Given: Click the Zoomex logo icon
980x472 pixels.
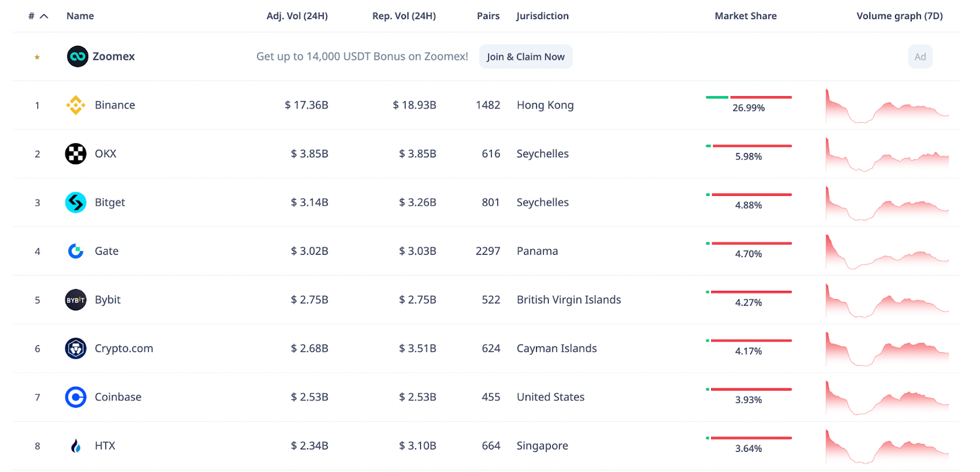Looking at the screenshot, I should pos(78,56).
